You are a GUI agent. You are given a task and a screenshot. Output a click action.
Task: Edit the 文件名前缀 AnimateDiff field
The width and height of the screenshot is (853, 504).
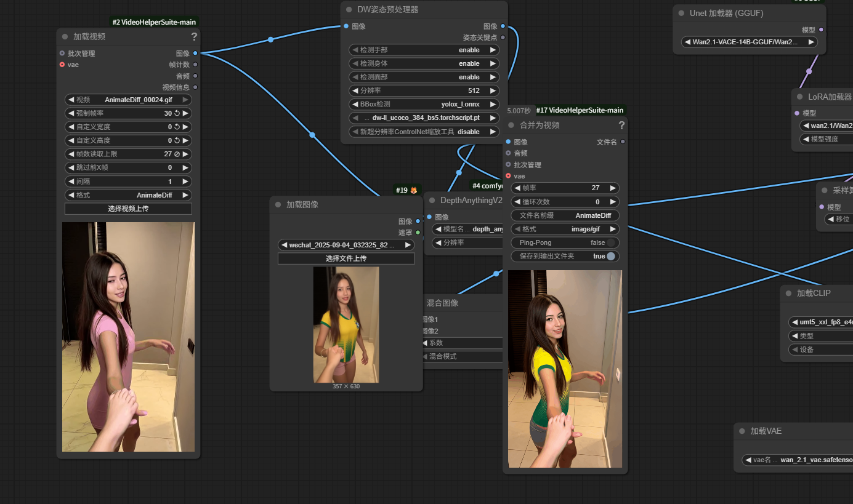click(565, 215)
